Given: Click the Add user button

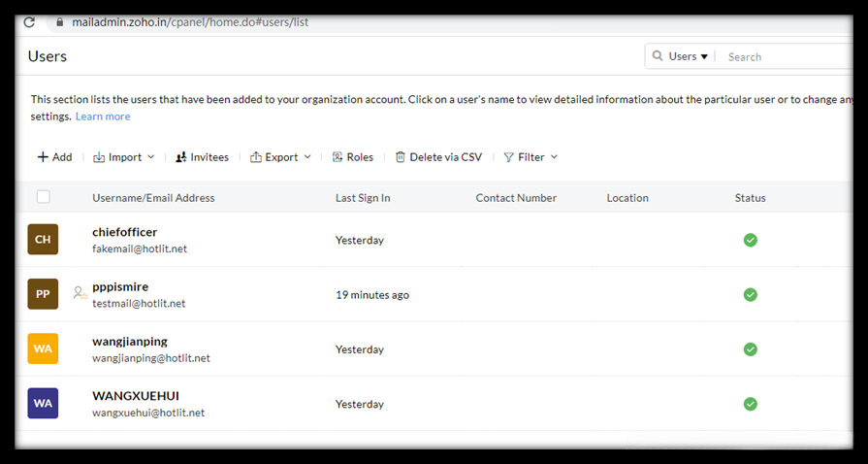Looking at the screenshot, I should coord(54,157).
